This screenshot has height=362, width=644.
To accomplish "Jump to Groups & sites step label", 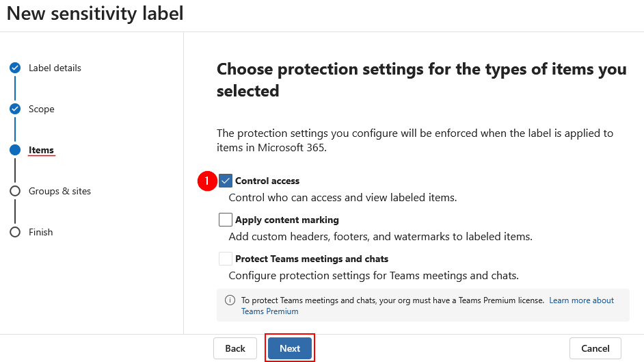I will (59, 191).
